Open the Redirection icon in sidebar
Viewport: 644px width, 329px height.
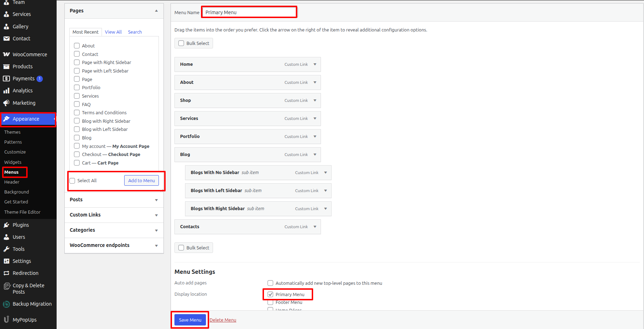pyautogui.click(x=6, y=273)
